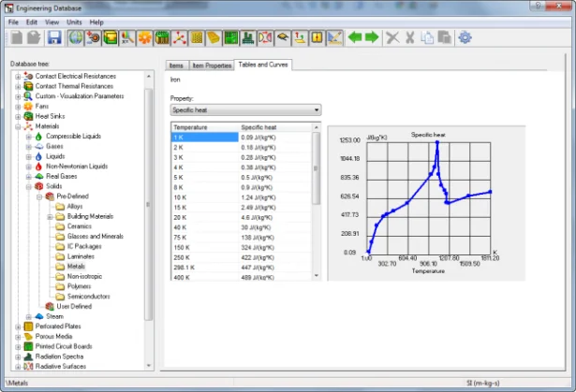The image size is (576, 392).
Task: Click the red Solids cube icon
Action: [x=38, y=186]
